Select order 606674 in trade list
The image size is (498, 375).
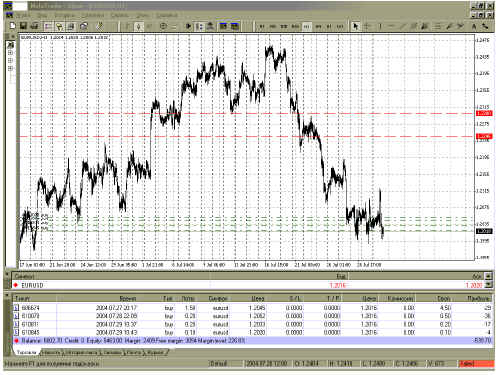tap(252, 308)
